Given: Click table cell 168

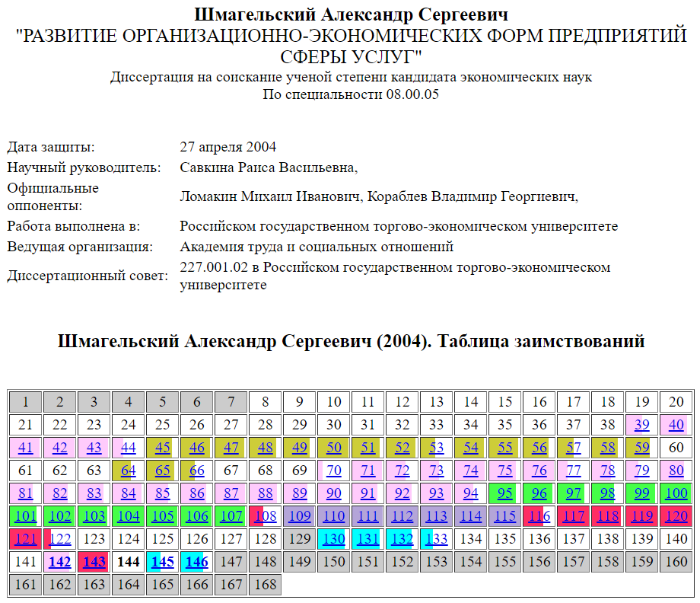Looking at the screenshot, I should 266,584.
